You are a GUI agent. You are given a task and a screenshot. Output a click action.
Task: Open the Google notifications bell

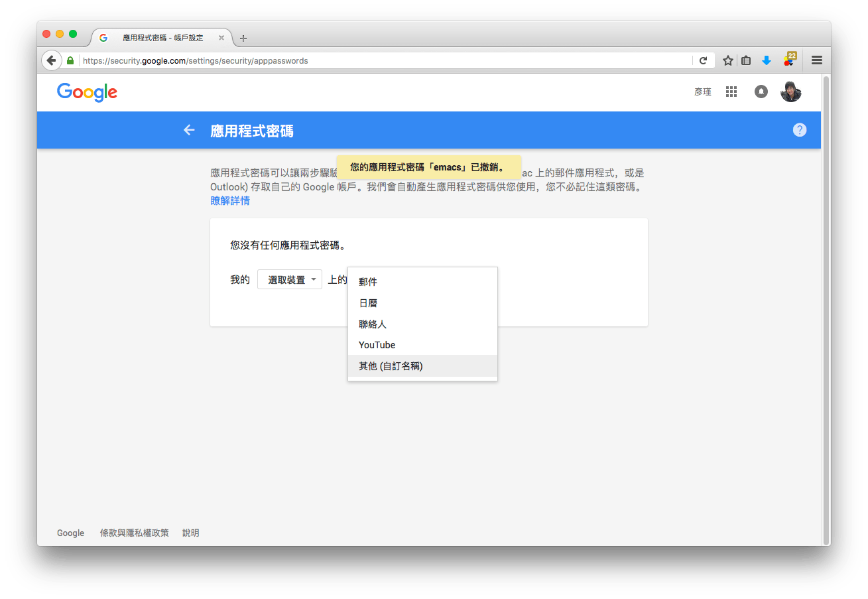(x=761, y=92)
